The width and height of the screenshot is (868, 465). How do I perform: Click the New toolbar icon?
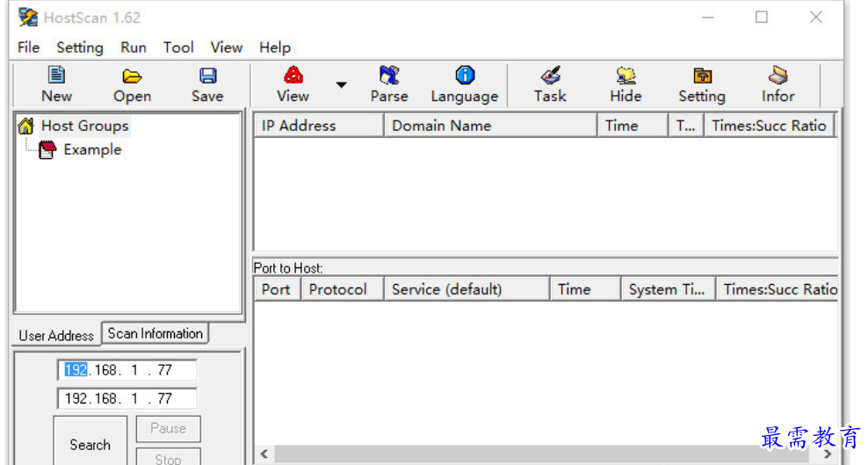tap(56, 84)
